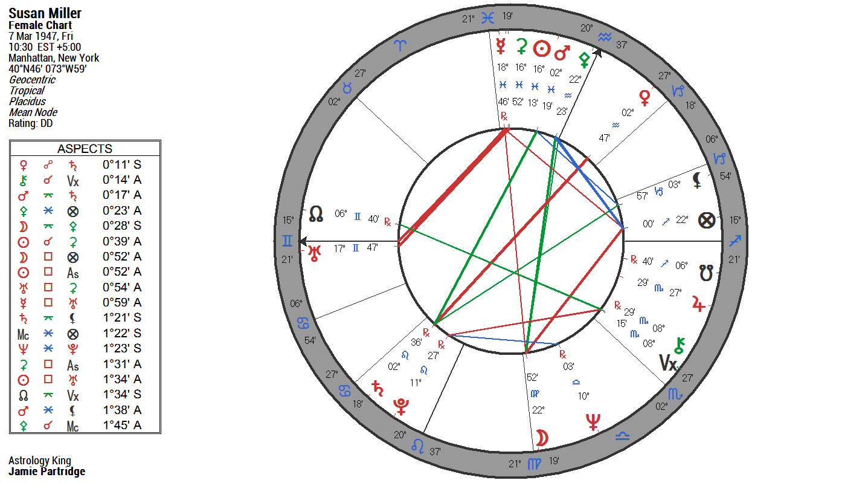
Task: Click the Mercury glyph at 18° Pisces
Action: click(x=501, y=46)
